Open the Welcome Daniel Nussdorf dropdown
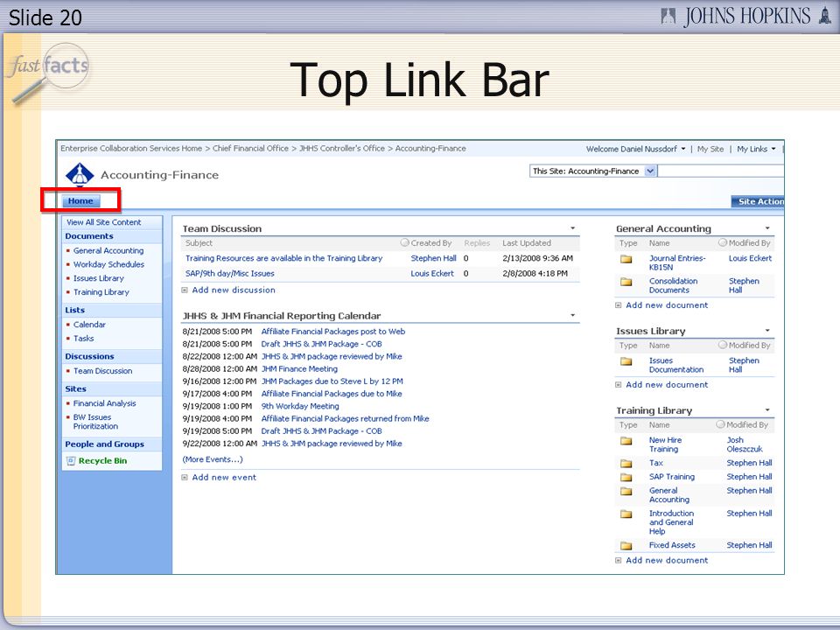Screen dimensions: 840x630 636,149
